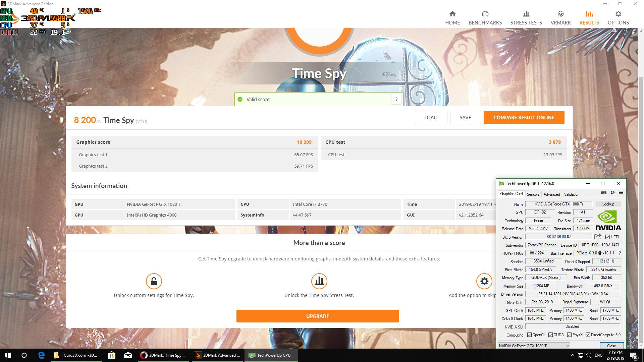
Task: Toggle the DirectCompute 5.0 checkbox
Action: pos(588,335)
